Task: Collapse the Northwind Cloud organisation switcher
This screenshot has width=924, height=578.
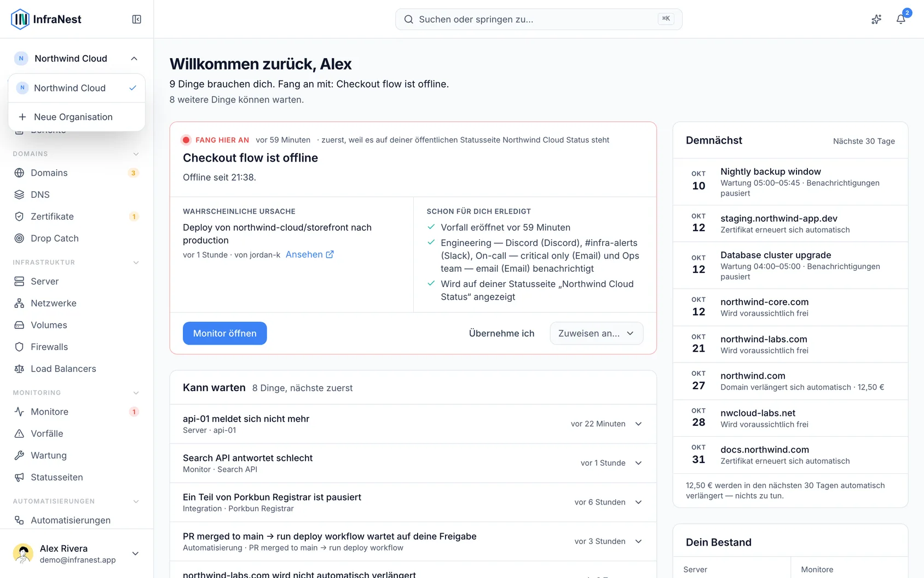Action: pos(134,59)
